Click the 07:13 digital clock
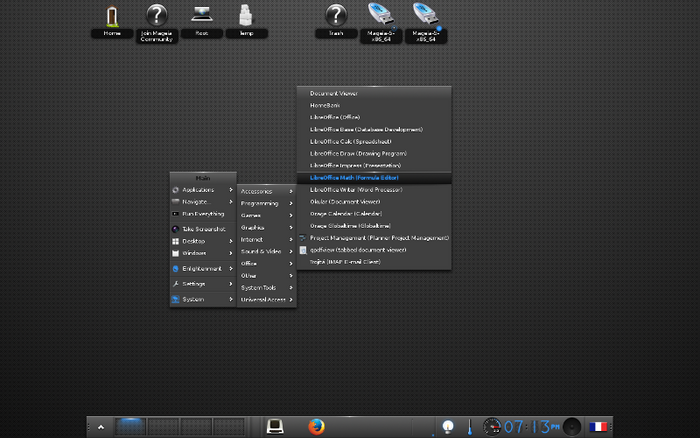 coord(531,427)
